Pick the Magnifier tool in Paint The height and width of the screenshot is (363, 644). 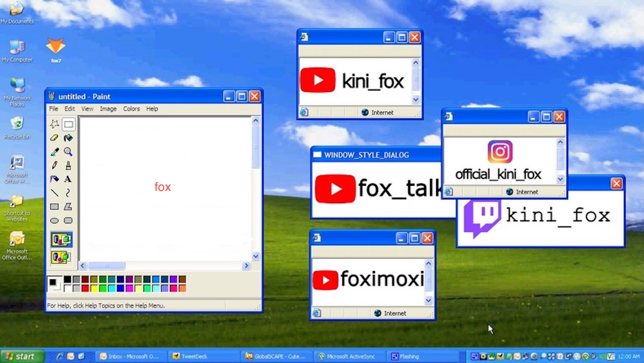pos(68,152)
